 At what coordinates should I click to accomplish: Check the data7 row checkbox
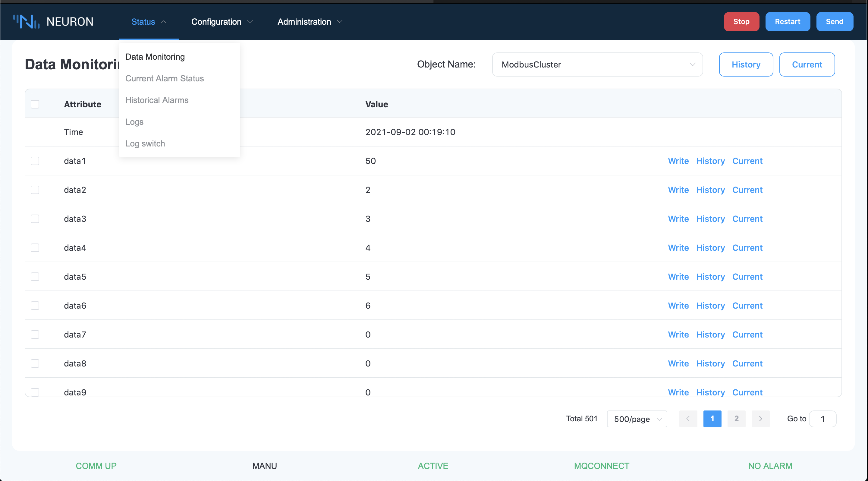(x=35, y=335)
